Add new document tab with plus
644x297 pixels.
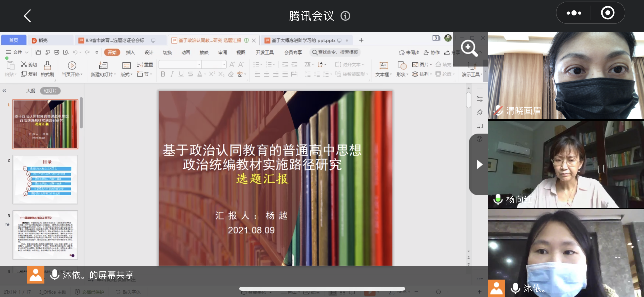pos(361,40)
